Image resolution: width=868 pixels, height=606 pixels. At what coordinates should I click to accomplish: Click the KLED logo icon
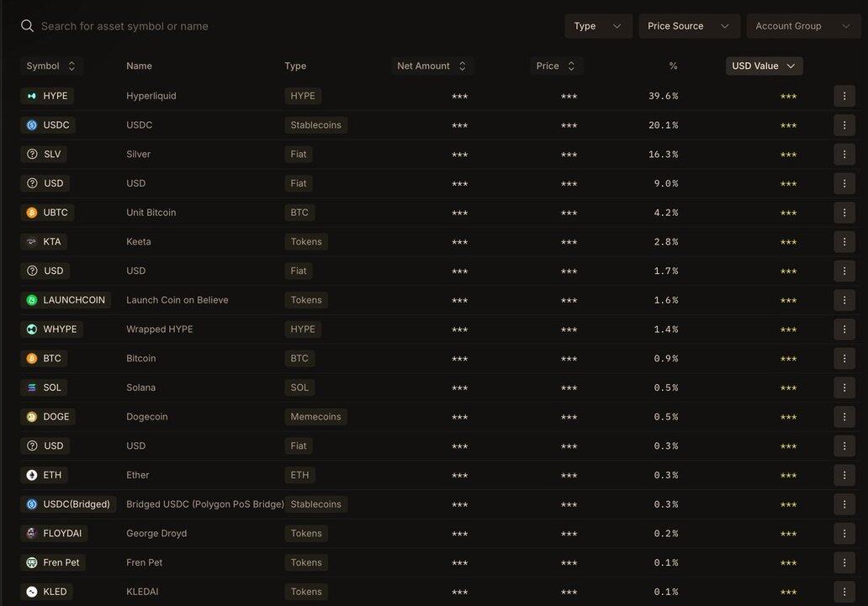click(32, 592)
